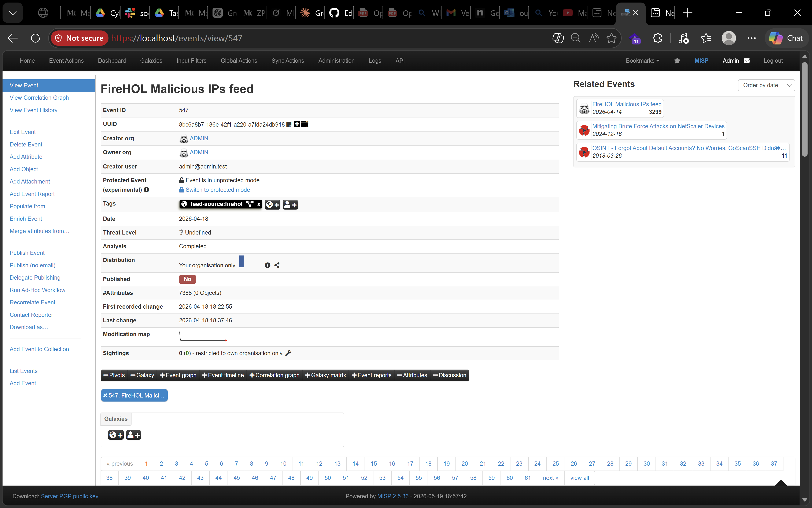Click the Modification map sparkline
This screenshot has height=508, width=812.
[203, 336]
